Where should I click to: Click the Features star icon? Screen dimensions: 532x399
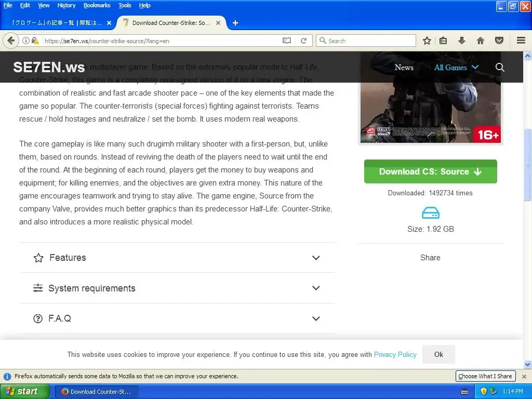38,258
